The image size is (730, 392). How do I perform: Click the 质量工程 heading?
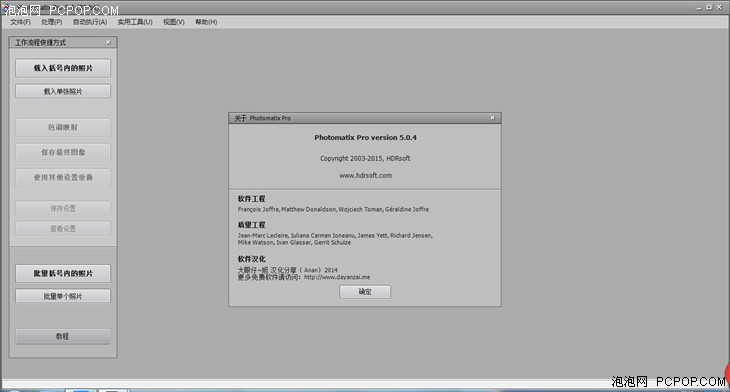click(251, 225)
